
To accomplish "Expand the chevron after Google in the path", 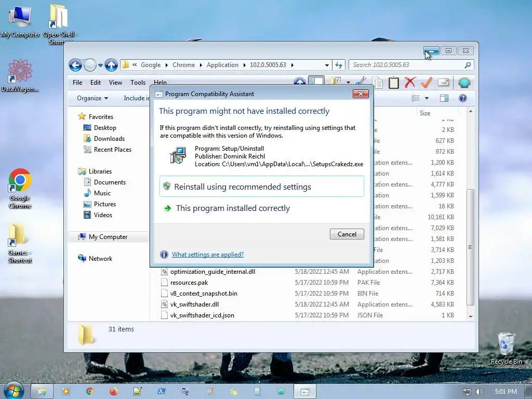I will [167, 65].
